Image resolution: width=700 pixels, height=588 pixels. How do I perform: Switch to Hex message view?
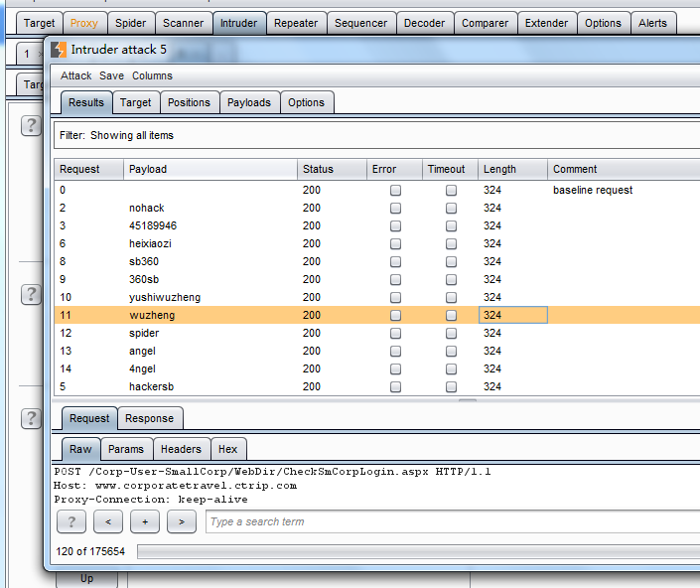point(228,449)
